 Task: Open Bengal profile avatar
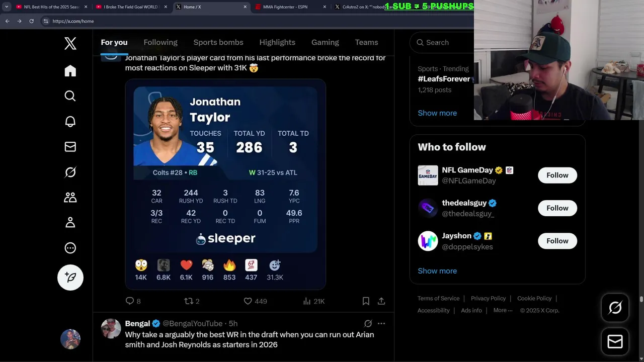[111, 328]
